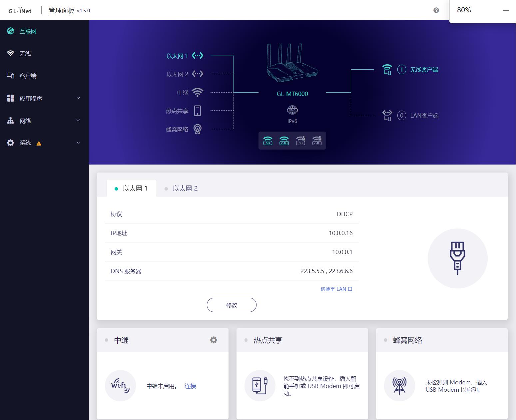Viewport: 516px width, 420px height.
Task: Toggle the 5G wifi band indicator
Action: click(267, 141)
